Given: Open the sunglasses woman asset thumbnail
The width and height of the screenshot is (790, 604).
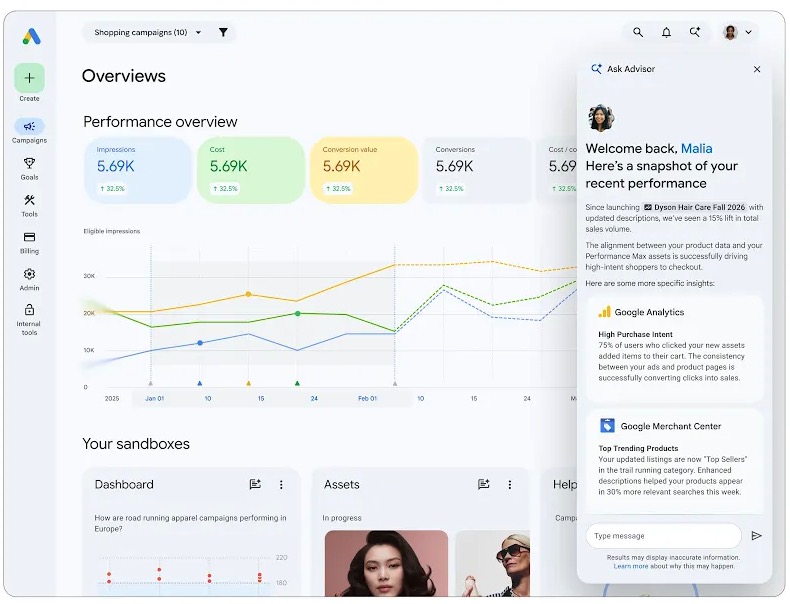Looking at the screenshot, I should [x=493, y=563].
